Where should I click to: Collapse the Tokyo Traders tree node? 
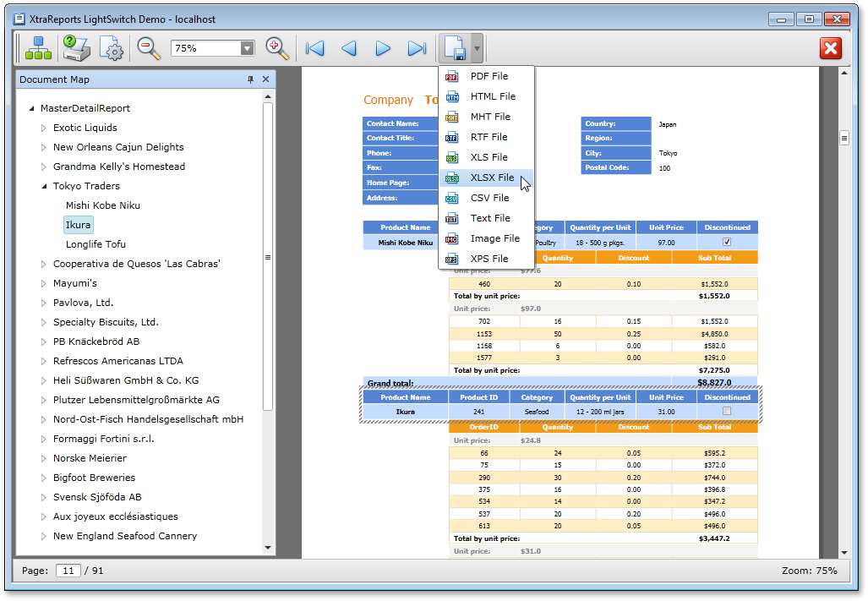[44, 186]
